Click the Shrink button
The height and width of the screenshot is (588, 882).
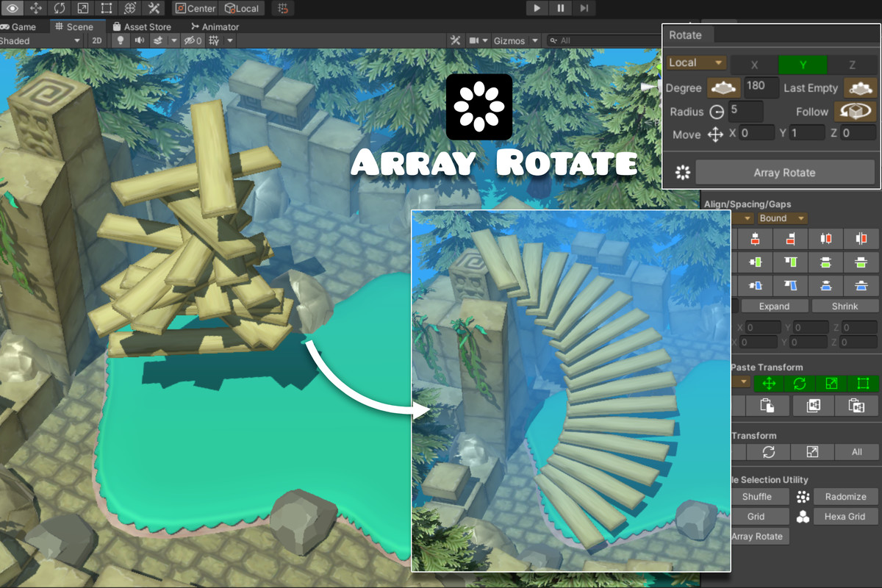point(845,306)
